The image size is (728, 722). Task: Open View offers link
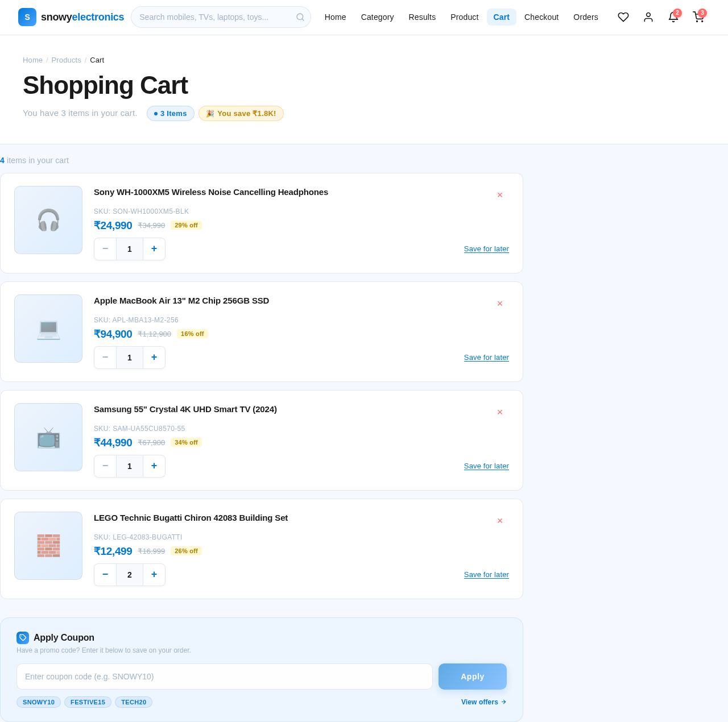[x=483, y=702]
